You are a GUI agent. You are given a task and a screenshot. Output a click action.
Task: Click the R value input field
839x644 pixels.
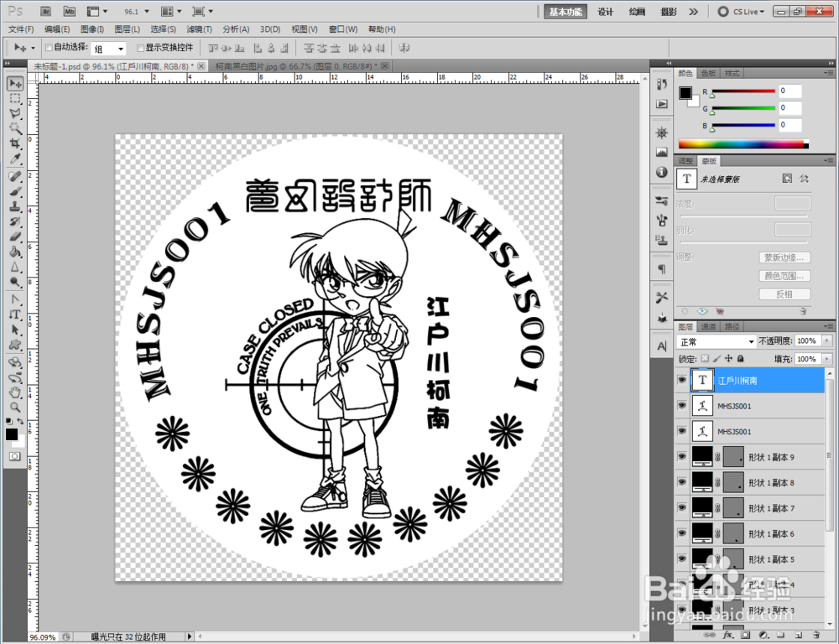click(x=789, y=91)
